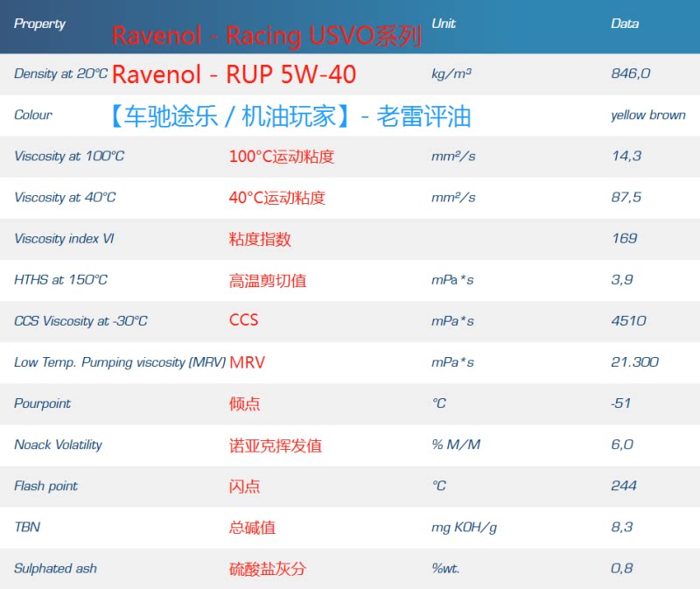Select the CCS Viscosity at -30°C label

tap(80, 321)
